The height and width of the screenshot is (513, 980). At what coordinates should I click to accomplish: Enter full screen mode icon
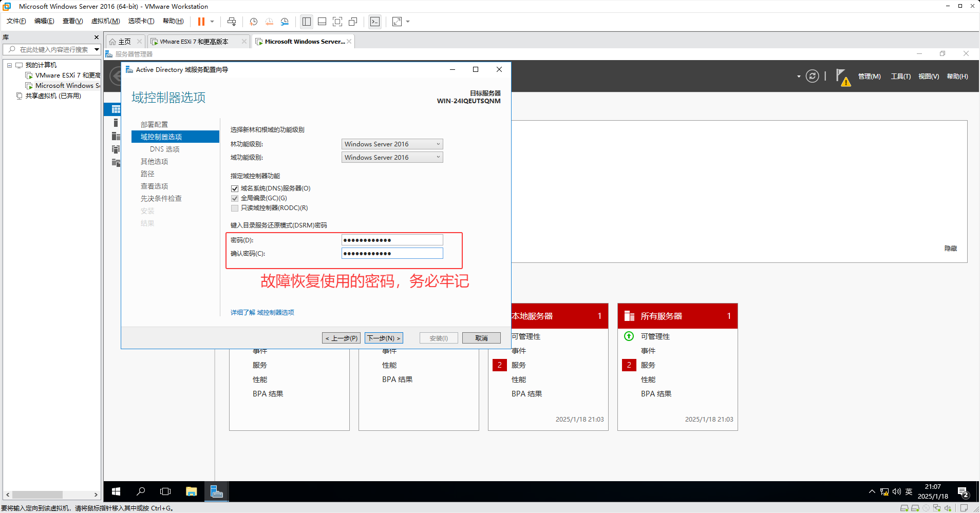(x=337, y=22)
